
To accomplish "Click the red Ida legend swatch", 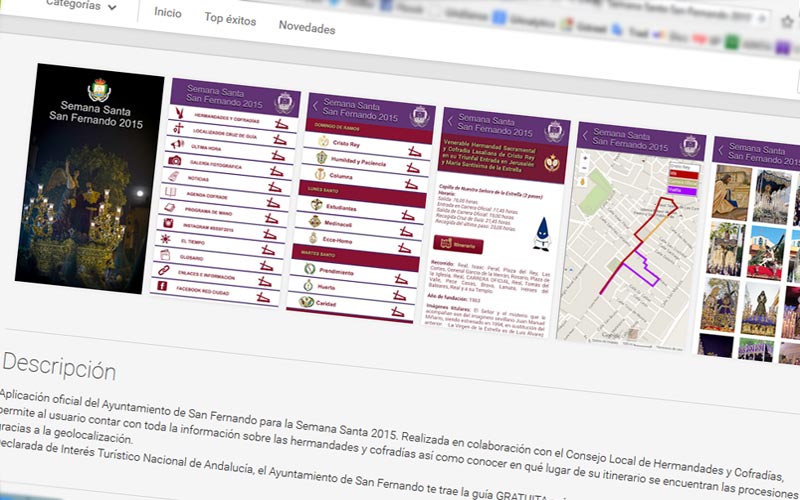I will pyautogui.click(x=684, y=175).
